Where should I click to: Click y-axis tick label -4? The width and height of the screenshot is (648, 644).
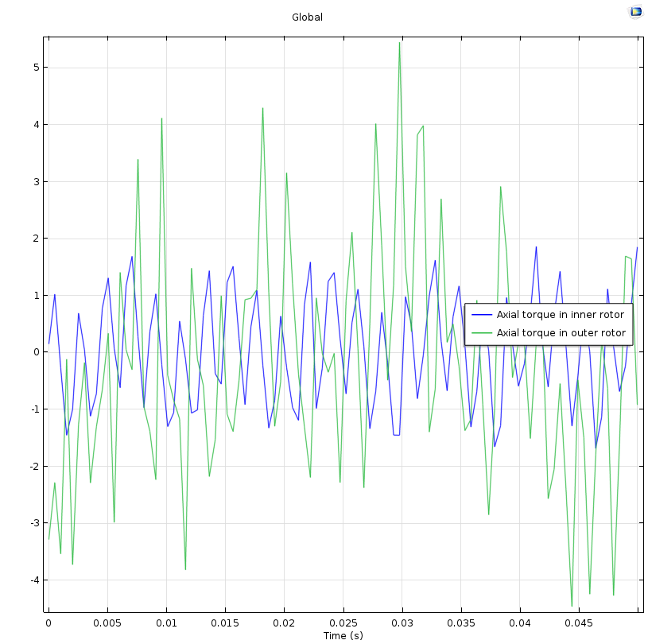click(33, 580)
